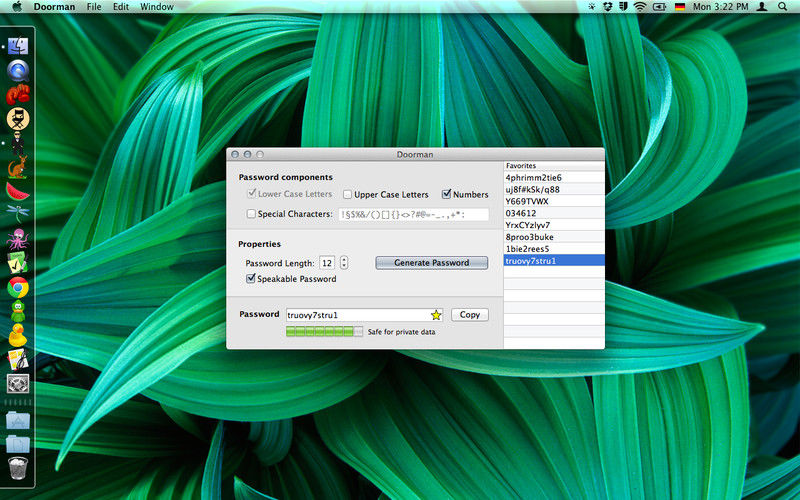Open the pink octopus app in Dock
Screen dimensions: 800x500
click(x=18, y=239)
